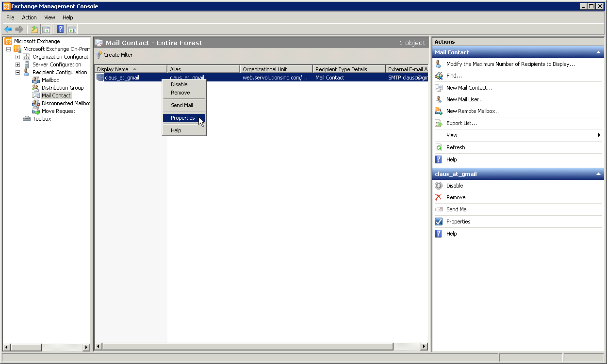Click the Forward navigation arrow in the toolbar
This screenshot has height=364, width=607.
(19, 29)
